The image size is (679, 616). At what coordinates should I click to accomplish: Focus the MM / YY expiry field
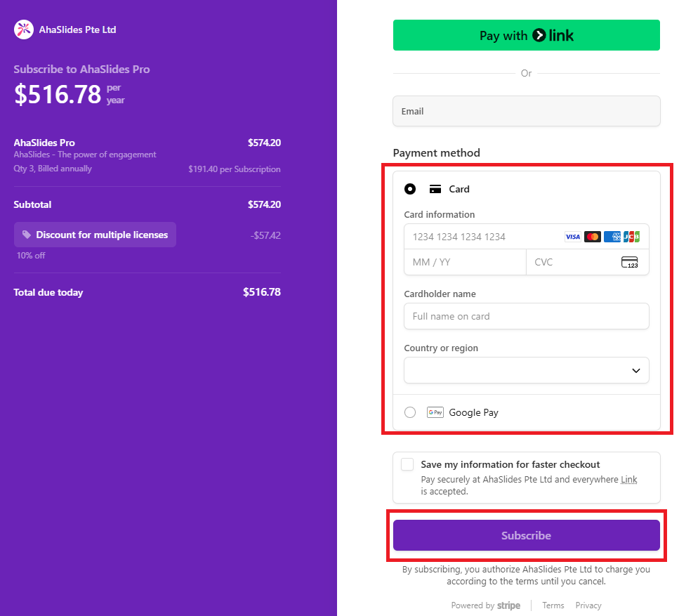[465, 262]
